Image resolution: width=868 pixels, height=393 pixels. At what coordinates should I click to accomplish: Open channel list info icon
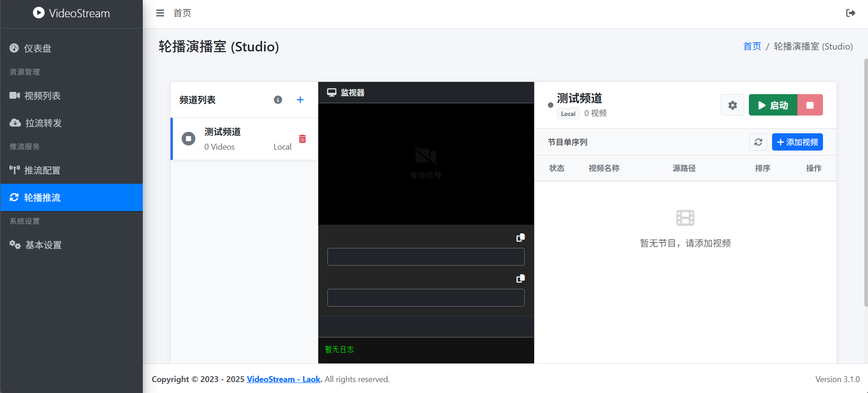coord(278,100)
